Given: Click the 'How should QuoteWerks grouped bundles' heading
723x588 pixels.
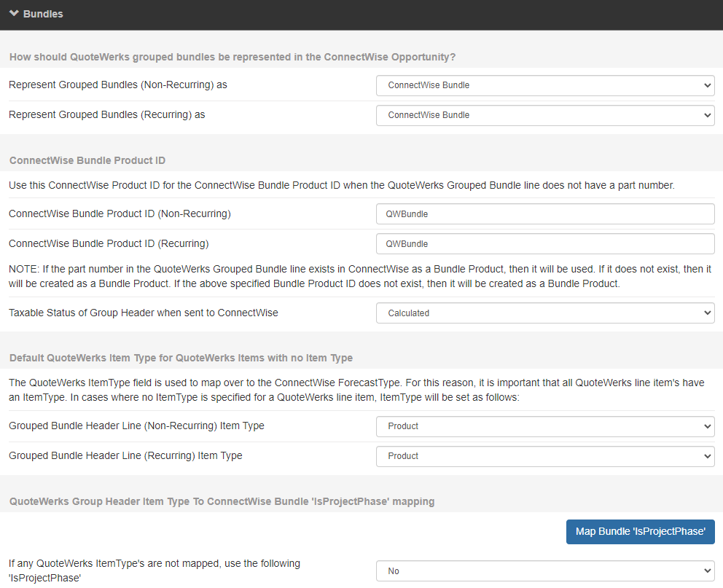Looking at the screenshot, I should [x=232, y=57].
